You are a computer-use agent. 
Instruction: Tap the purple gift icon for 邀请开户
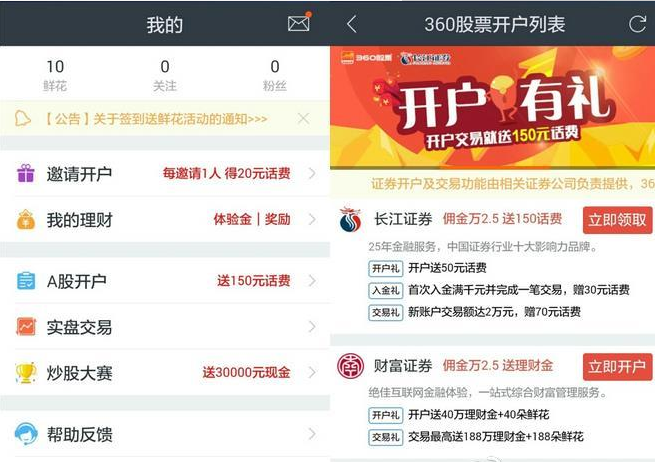(x=26, y=173)
